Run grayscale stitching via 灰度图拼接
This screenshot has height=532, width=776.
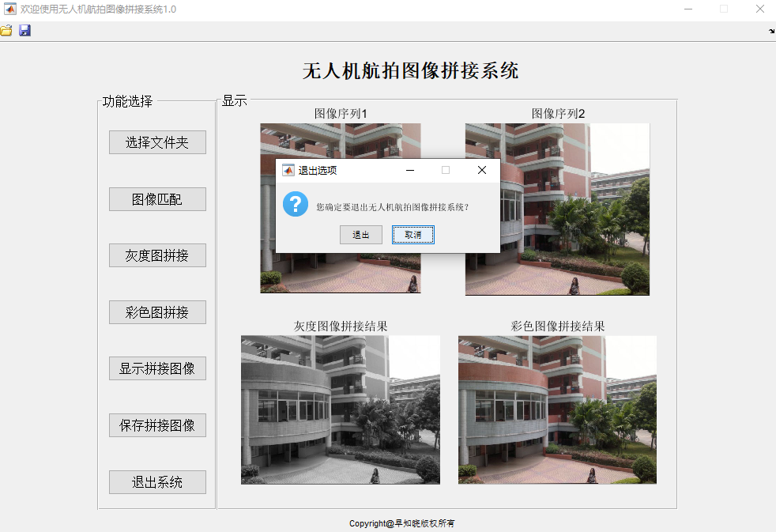point(156,255)
